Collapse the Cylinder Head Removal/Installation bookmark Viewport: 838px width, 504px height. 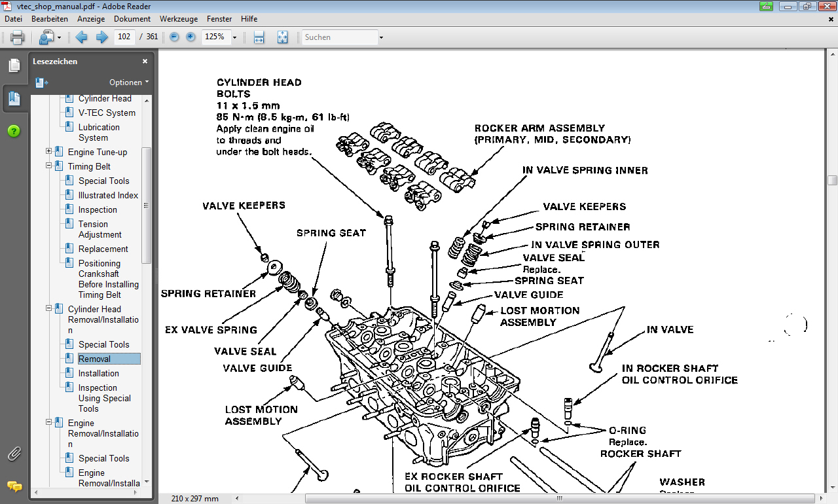[x=49, y=309]
